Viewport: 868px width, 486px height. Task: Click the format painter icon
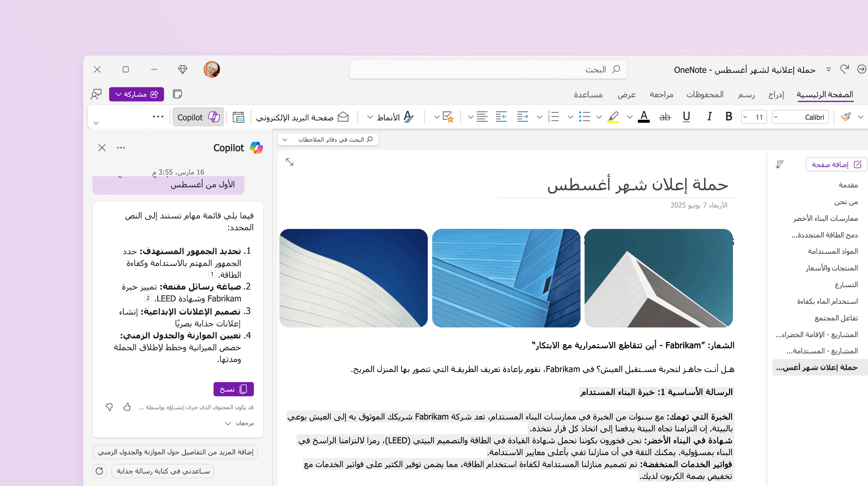(x=846, y=117)
